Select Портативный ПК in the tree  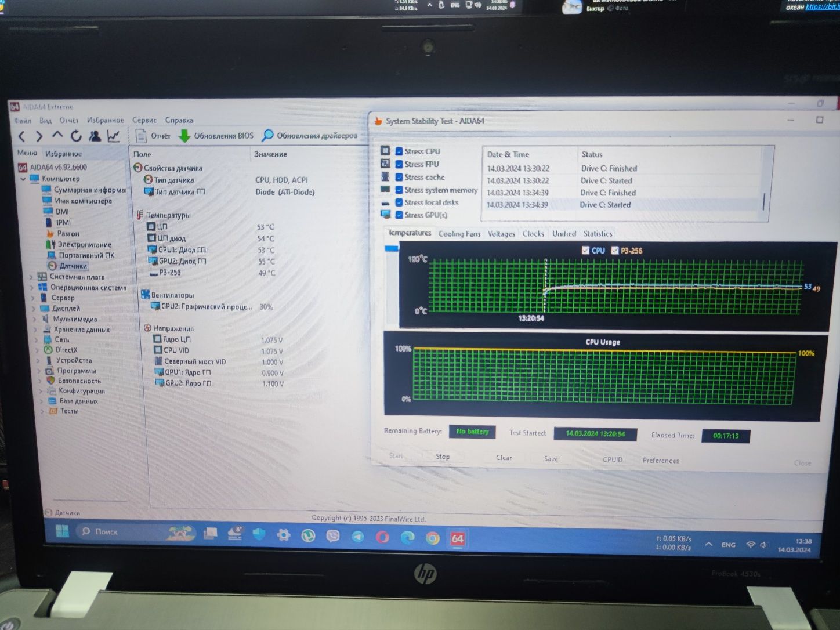81,255
